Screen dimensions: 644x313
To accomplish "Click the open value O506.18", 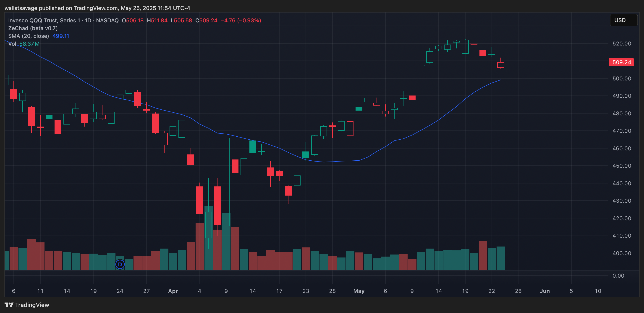I will pos(133,21).
